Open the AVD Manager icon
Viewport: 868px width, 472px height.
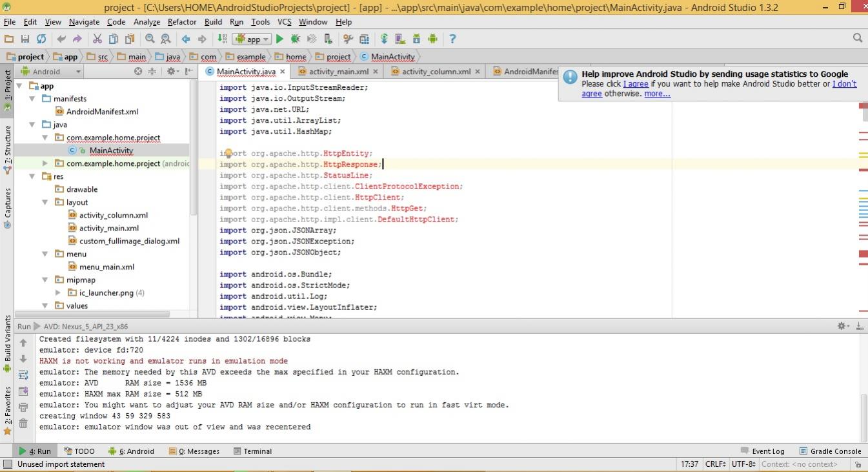pos(400,39)
